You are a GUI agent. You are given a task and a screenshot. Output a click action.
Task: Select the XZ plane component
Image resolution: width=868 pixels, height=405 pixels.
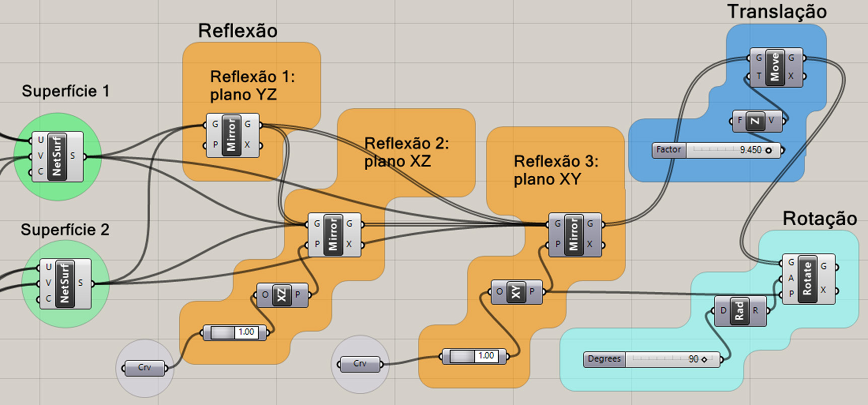tap(281, 295)
